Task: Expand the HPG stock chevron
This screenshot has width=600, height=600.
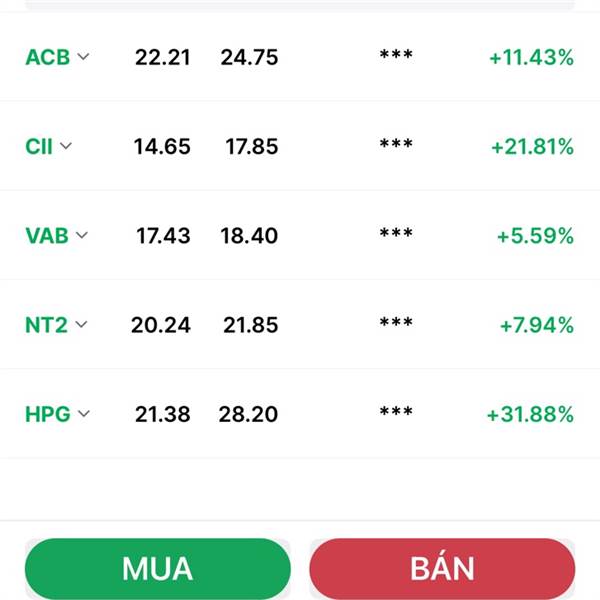Action: click(x=84, y=414)
